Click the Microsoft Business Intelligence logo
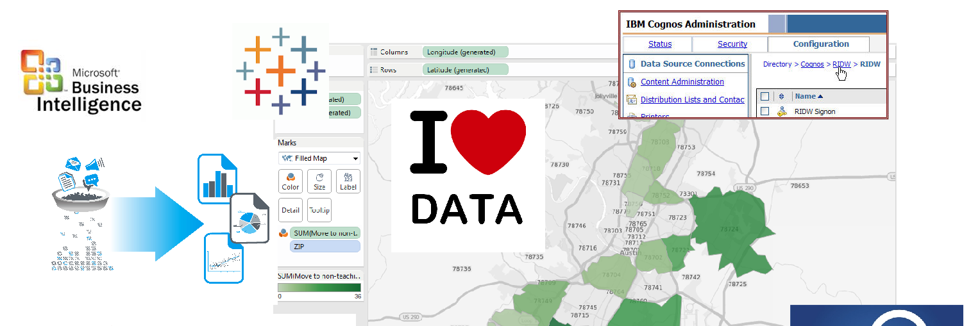Screen dimensions: 980x326 (81, 81)
